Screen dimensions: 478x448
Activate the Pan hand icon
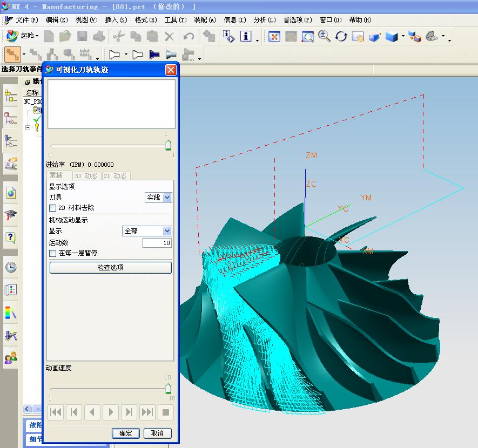(x=358, y=37)
